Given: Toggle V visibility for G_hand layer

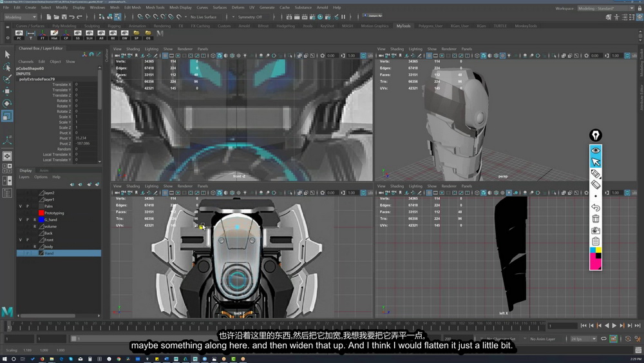Looking at the screenshot, I should click(x=20, y=219).
